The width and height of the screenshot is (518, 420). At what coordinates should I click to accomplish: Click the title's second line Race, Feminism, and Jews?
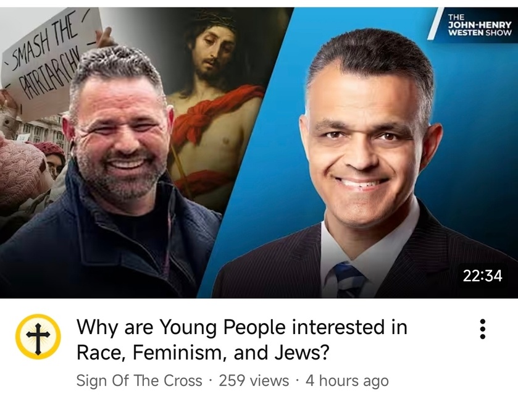coord(203,353)
